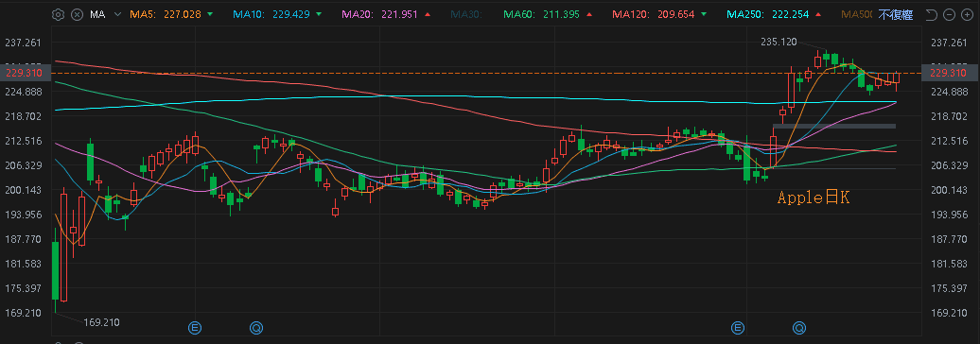
Task: Click the 169.210 low annotation beside its leader line
Action: (x=101, y=322)
